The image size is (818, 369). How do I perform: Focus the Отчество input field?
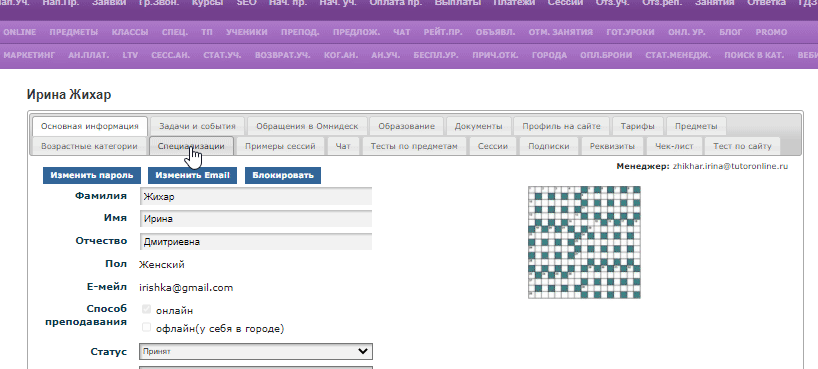pos(256,242)
